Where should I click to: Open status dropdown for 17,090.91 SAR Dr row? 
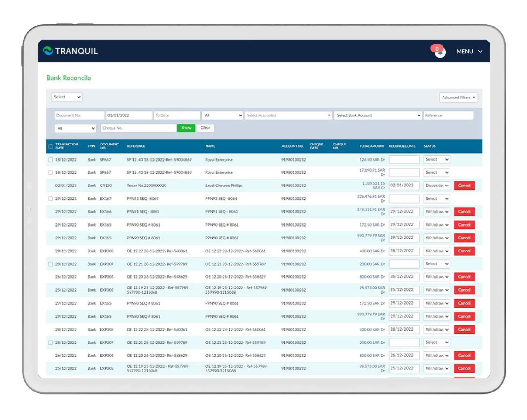pos(437,172)
